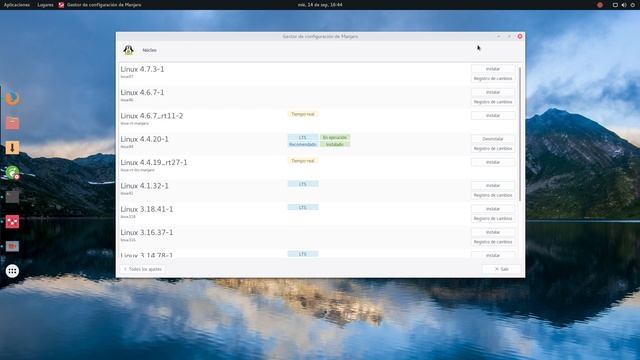Image resolution: width=640 pixels, height=360 pixels.
Task: Open the yellow download-arrow dock icon
Action: click(x=12, y=148)
